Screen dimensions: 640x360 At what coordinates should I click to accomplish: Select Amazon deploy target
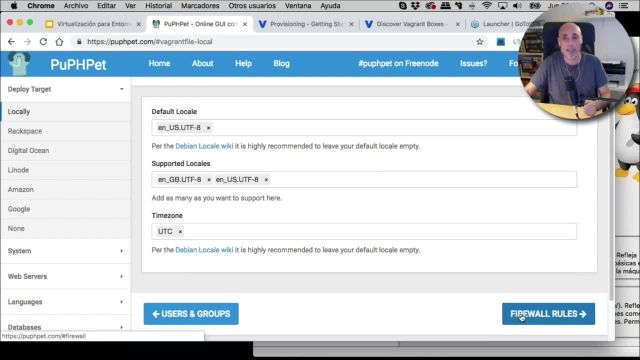coord(65,189)
